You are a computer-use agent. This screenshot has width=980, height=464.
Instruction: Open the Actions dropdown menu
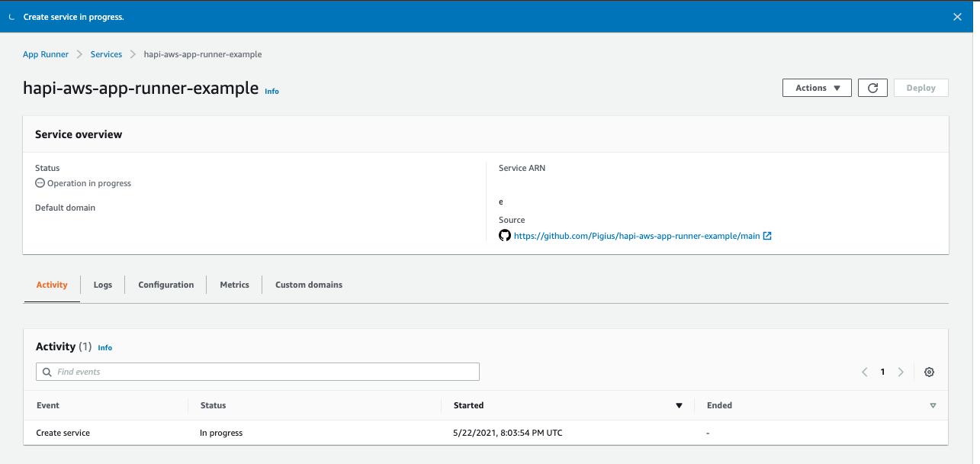pyautogui.click(x=817, y=88)
